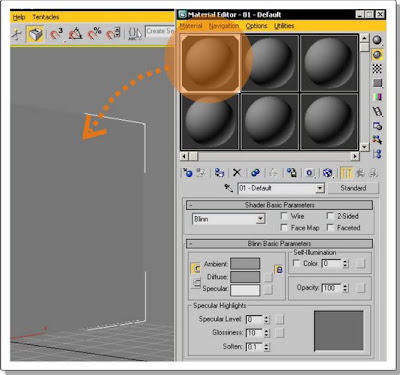Viewport: 400px width, 375px height.
Task: Toggle Percent Snap in main toolbar
Action: pos(94,34)
